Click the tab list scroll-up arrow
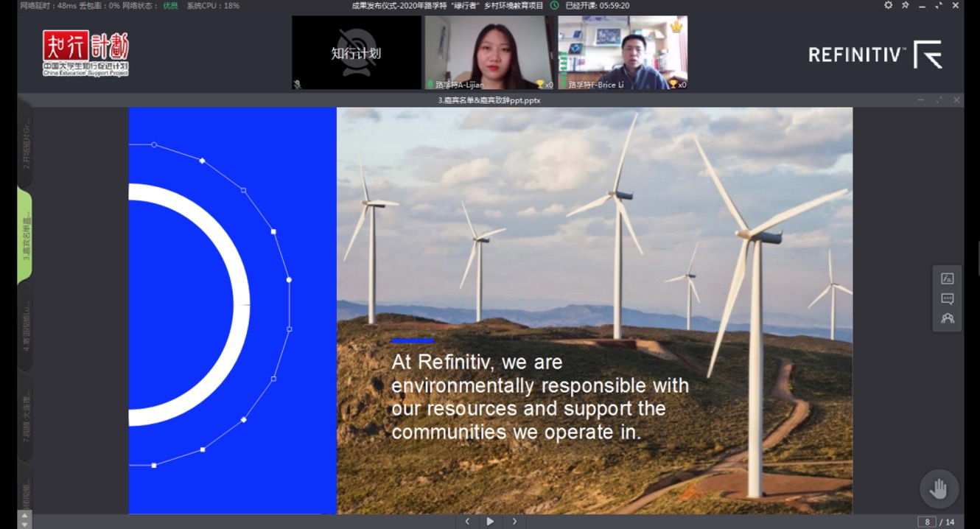The height and width of the screenshot is (529, 980). pyautogui.click(x=24, y=516)
